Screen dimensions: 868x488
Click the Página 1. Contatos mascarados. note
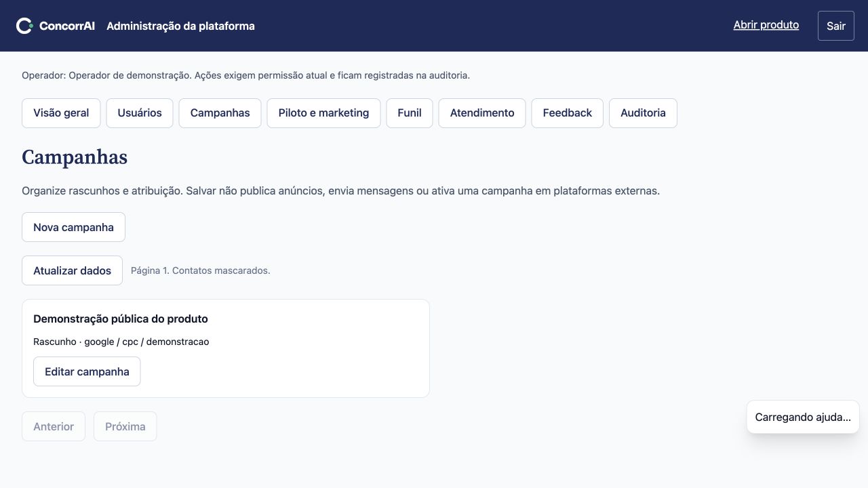pos(201,270)
